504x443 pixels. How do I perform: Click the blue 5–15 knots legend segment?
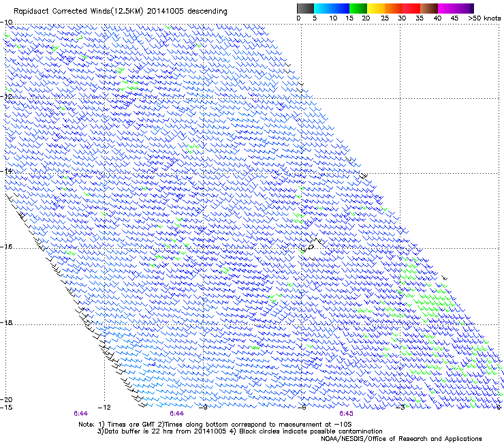tap(332, 8)
